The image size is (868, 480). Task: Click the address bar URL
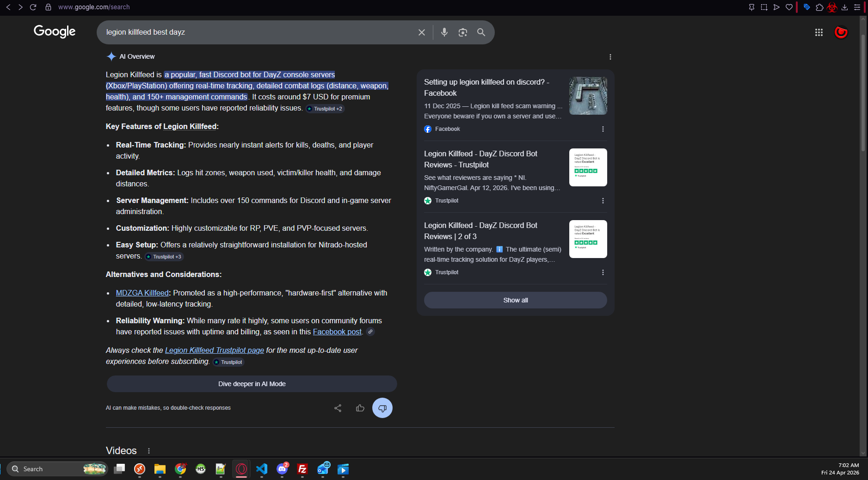(x=94, y=7)
